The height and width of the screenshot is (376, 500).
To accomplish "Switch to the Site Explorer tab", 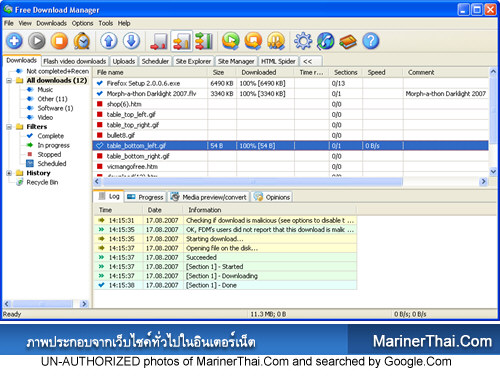I will [193, 61].
